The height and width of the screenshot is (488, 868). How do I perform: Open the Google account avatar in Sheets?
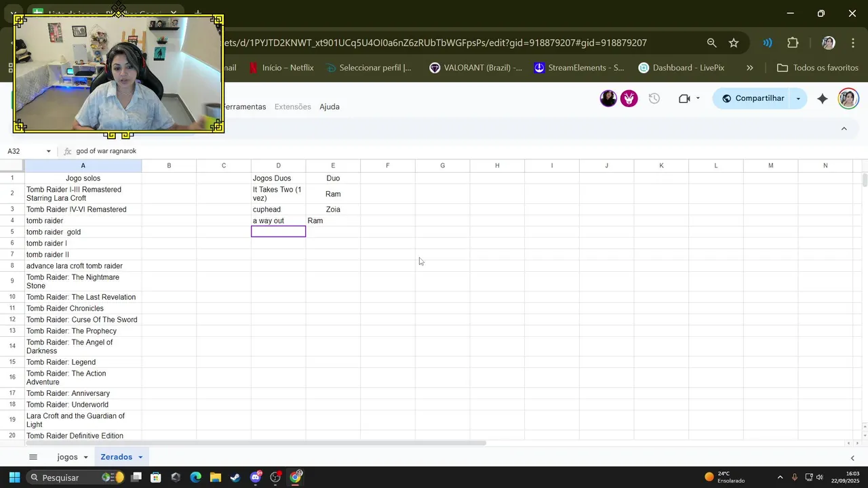tap(848, 99)
